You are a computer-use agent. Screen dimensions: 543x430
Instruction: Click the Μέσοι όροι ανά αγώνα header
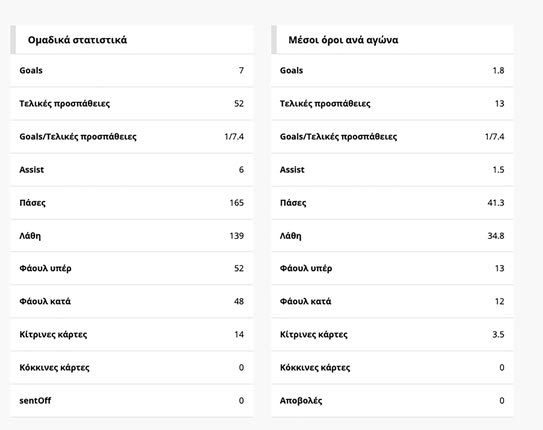point(392,40)
